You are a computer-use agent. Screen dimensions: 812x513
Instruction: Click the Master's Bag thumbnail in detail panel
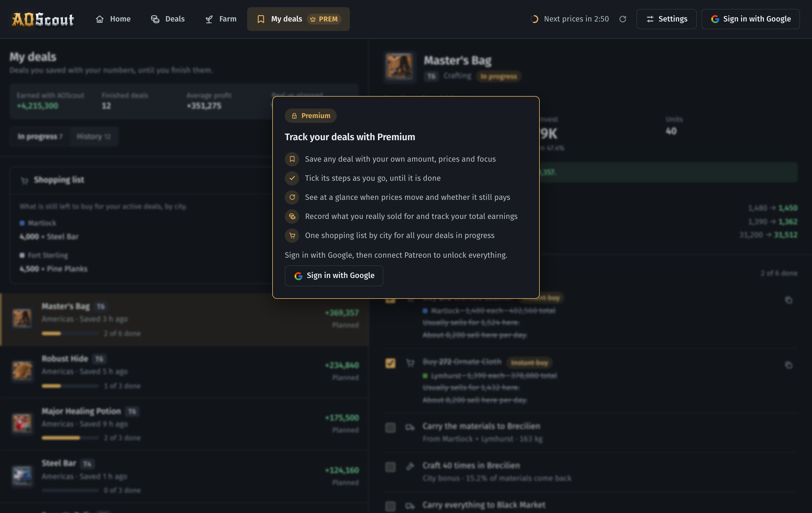click(x=399, y=67)
